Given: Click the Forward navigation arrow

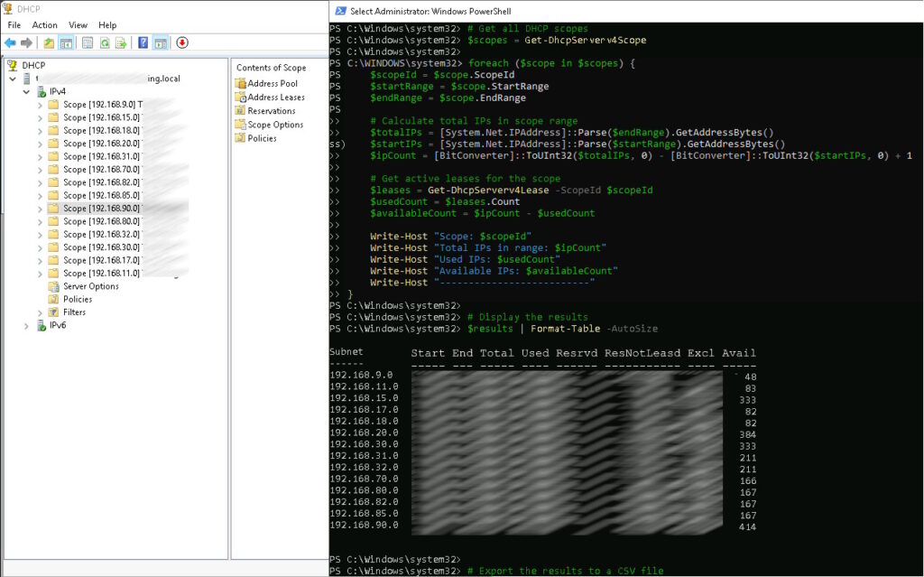Looking at the screenshot, I should [x=25, y=42].
